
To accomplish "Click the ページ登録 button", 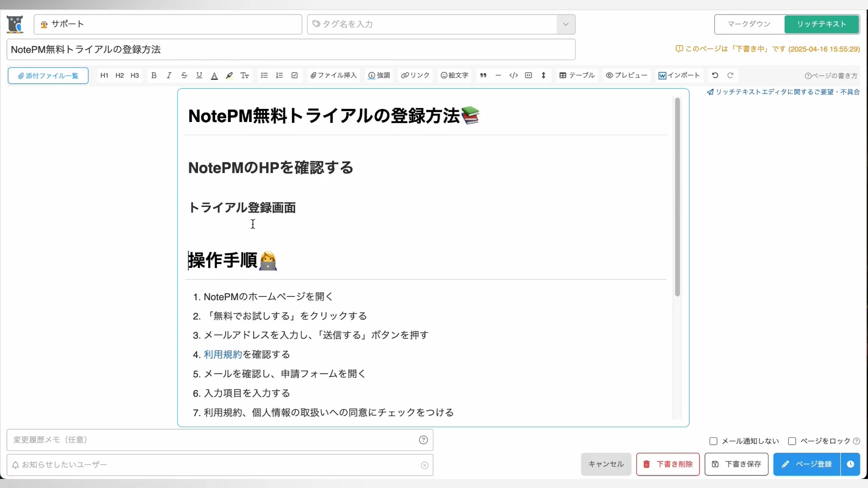I will point(807,465).
